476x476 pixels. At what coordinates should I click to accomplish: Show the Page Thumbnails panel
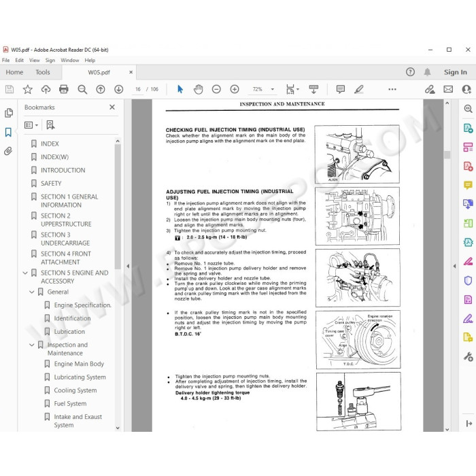(x=9, y=113)
